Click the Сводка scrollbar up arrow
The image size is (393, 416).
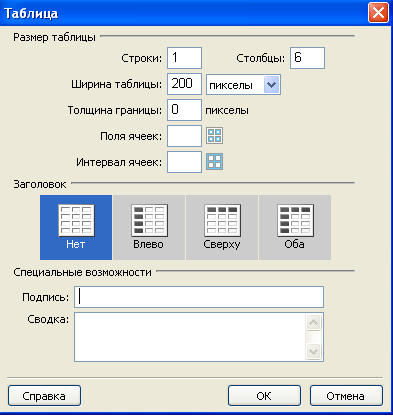(x=314, y=322)
